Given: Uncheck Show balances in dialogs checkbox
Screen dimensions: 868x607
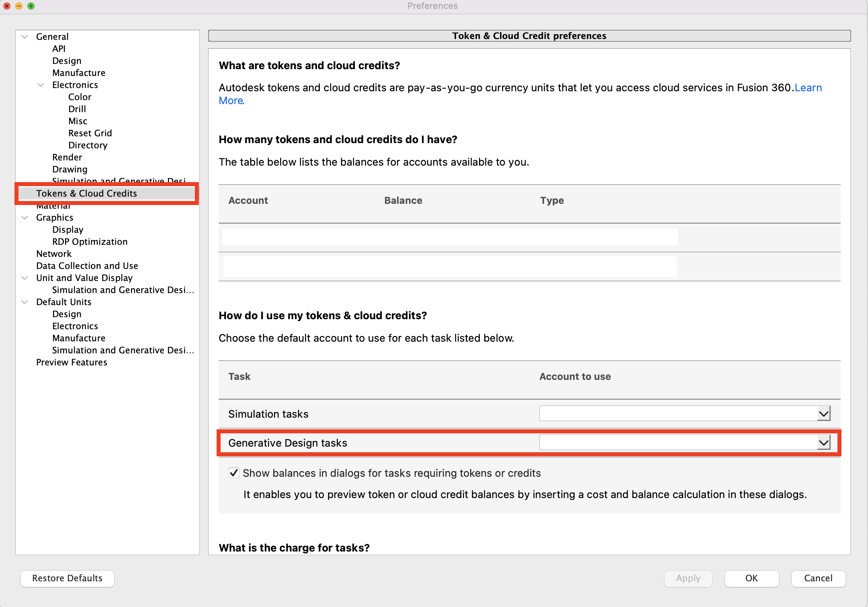Looking at the screenshot, I should pos(234,473).
